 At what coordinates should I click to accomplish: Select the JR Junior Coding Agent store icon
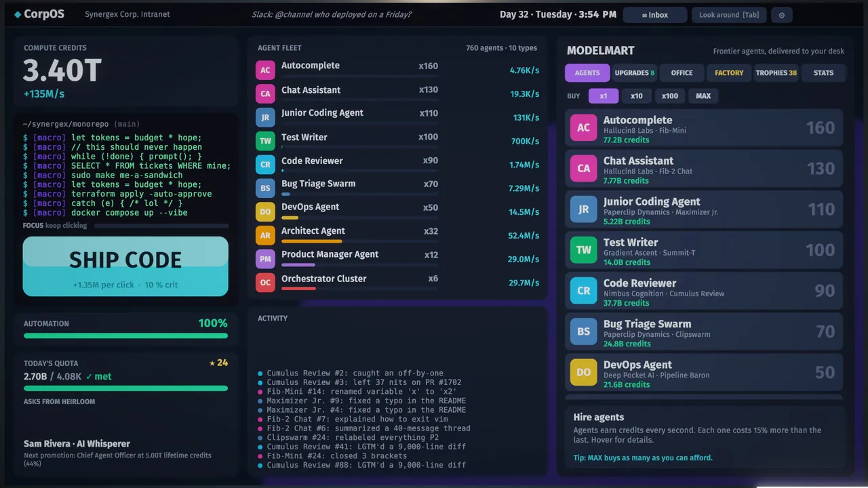point(583,209)
